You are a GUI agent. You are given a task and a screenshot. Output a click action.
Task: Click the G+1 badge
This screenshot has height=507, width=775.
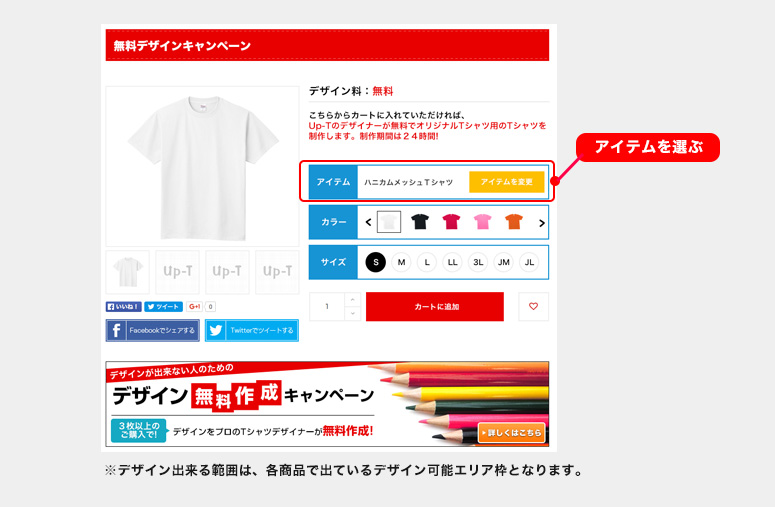coord(194,307)
